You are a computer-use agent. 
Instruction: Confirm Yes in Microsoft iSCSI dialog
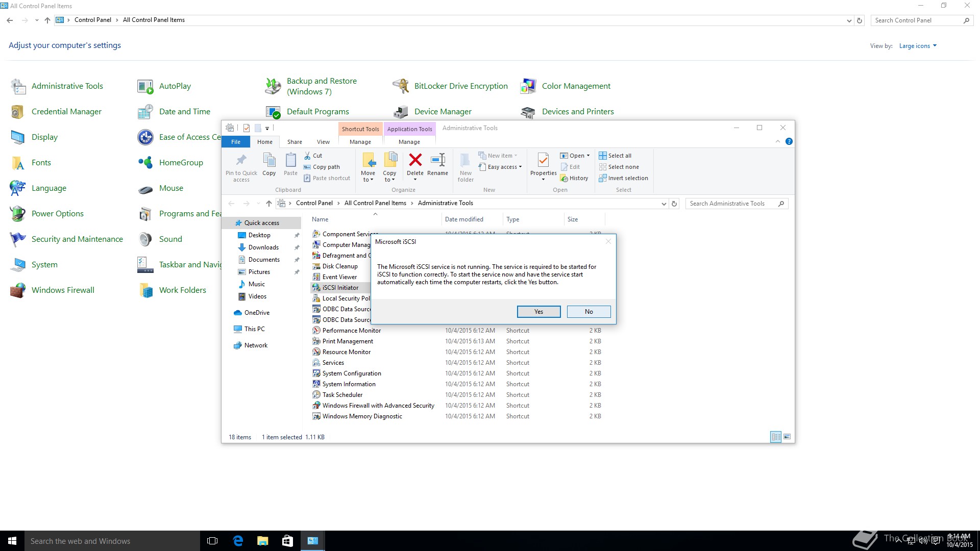[x=538, y=312]
